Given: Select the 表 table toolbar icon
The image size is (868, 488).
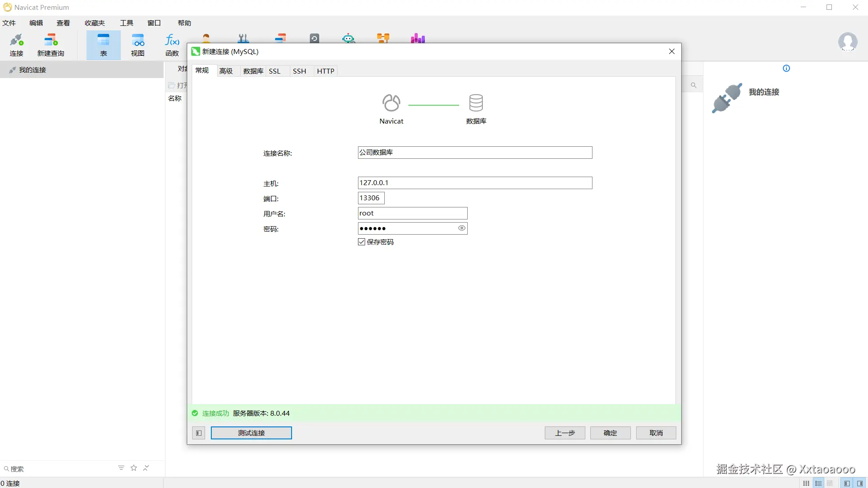Looking at the screenshot, I should pyautogui.click(x=103, y=45).
